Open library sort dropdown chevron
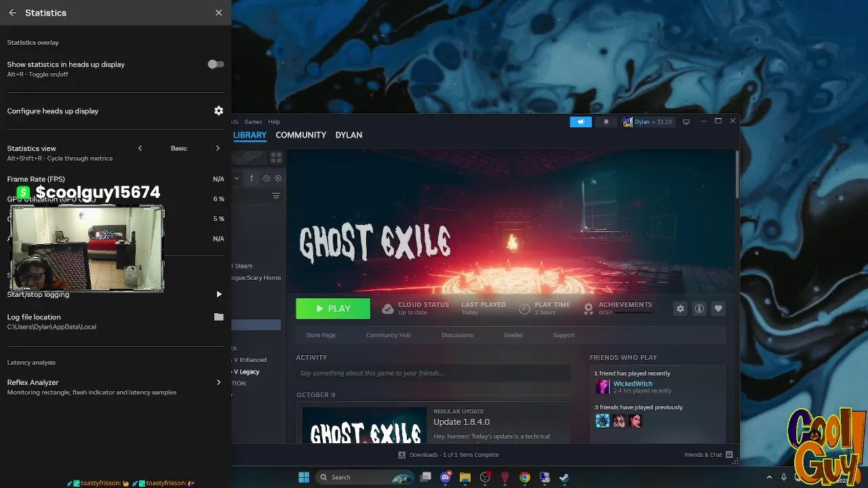Image resolution: width=868 pixels, height=488 pixels. pos(237,178)
